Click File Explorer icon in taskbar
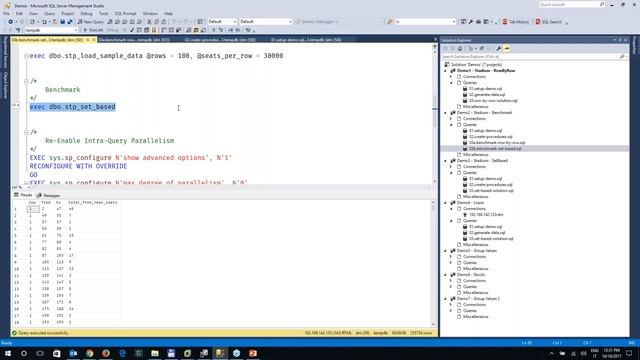The height and width of the screenshot is (360, 640). (155, 353)
